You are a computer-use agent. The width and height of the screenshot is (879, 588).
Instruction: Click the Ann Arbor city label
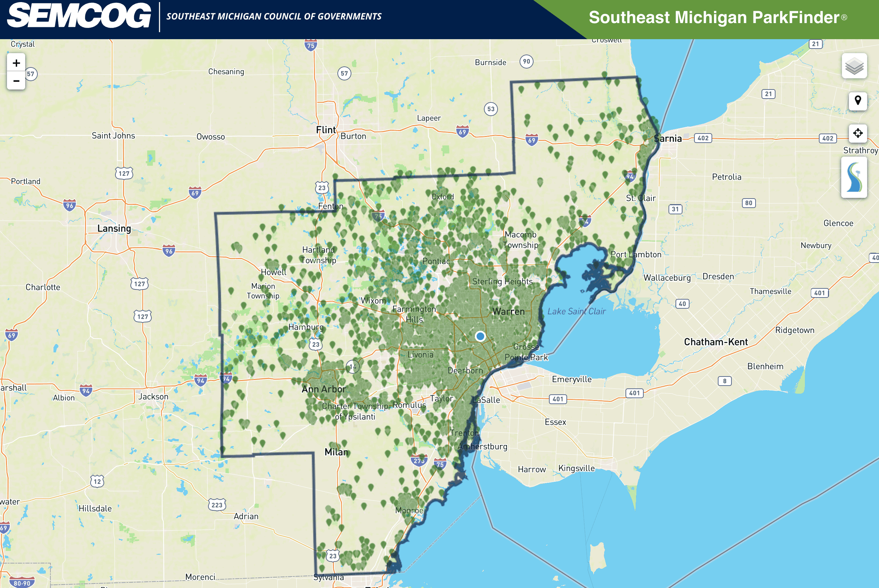[324, 389]
